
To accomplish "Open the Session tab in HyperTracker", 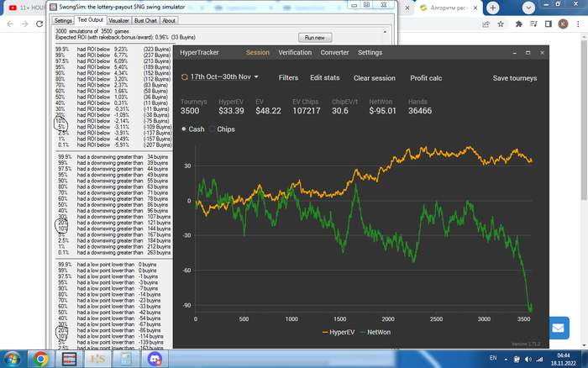I will coord(258,53).
